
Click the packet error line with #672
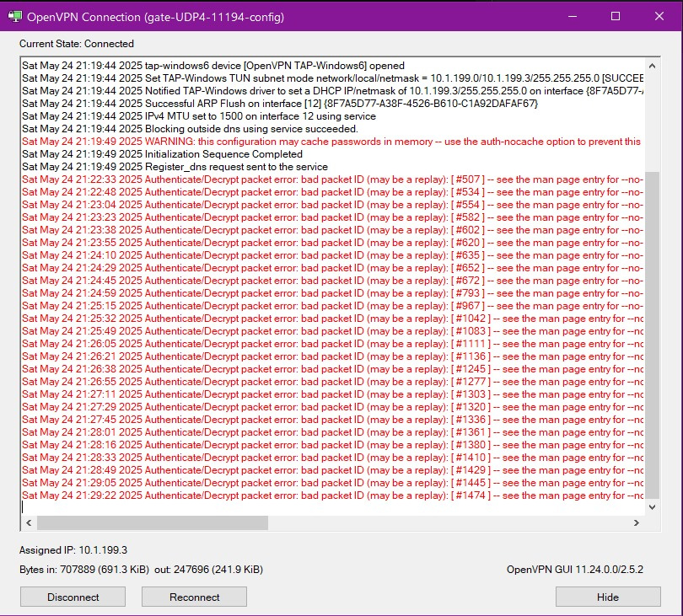332,281
